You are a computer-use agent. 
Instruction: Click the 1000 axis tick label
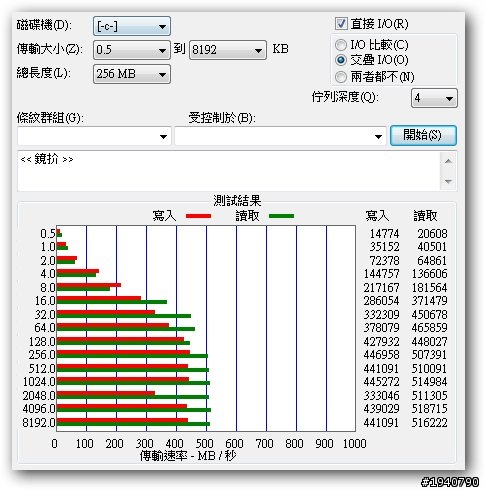pos(354,444)
